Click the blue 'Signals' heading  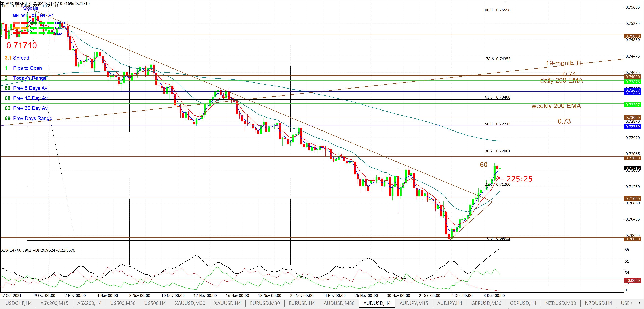31,8
